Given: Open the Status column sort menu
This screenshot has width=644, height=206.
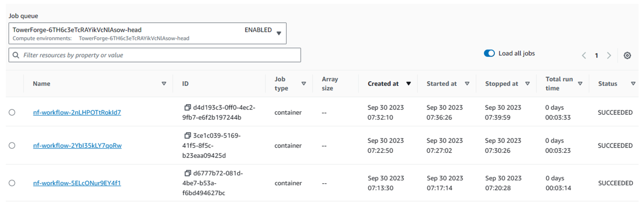Looking at the screenshot, I should pyautogui.click(x=633, y=84).
